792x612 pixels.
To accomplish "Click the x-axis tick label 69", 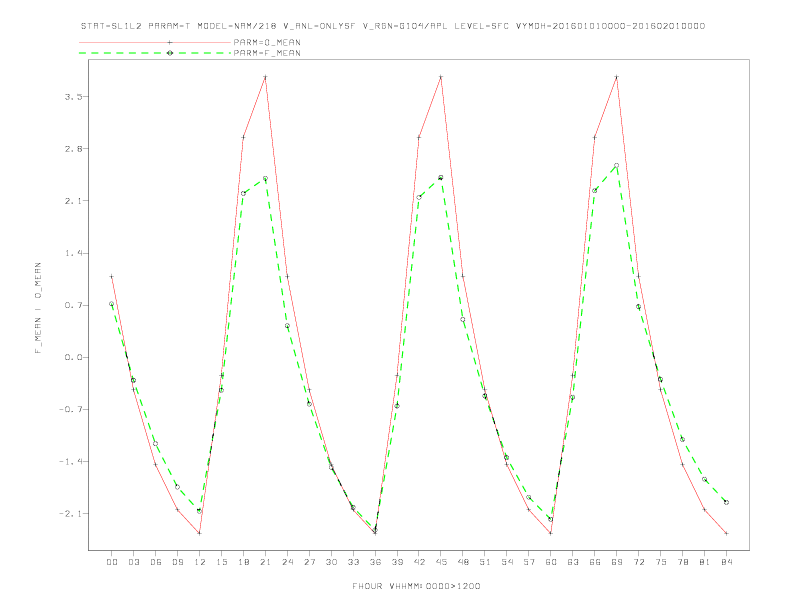I will point(617,562).
